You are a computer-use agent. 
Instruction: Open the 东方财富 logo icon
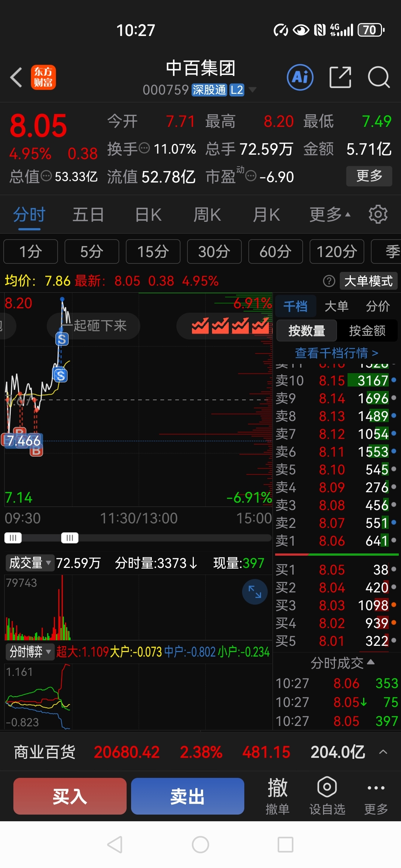pos(43,78)
